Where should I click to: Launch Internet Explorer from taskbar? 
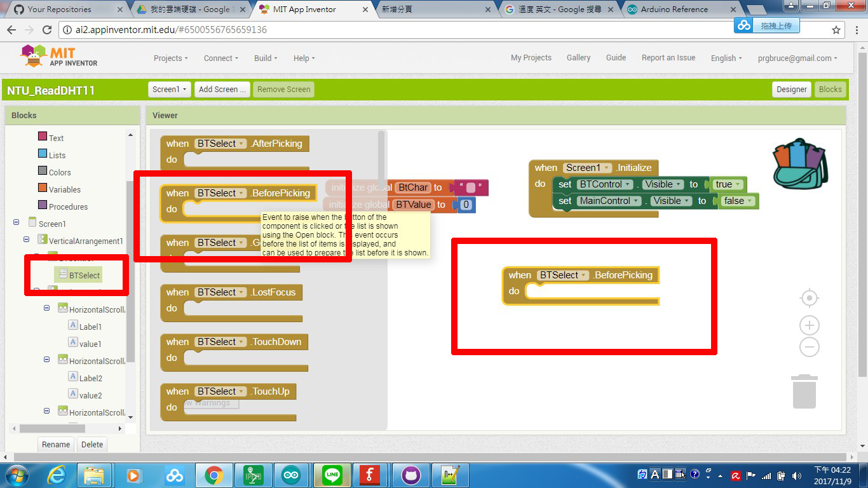[x=56, y=475]
